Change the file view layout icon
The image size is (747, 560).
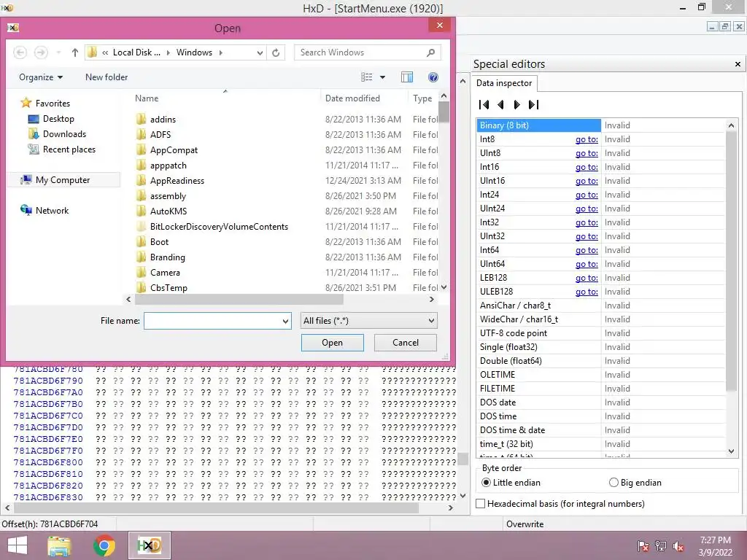tap(366, 77)
